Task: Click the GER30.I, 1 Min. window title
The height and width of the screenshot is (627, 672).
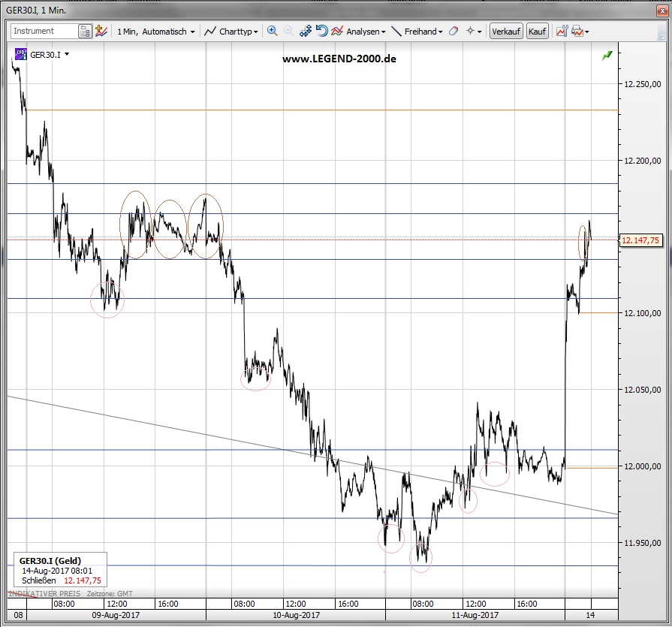Action: pyautogui.click(x=36, y=11)
